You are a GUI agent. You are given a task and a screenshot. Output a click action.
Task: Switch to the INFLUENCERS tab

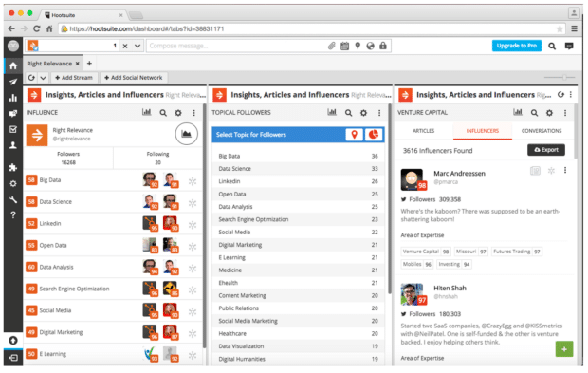click(x=482, y=131)
